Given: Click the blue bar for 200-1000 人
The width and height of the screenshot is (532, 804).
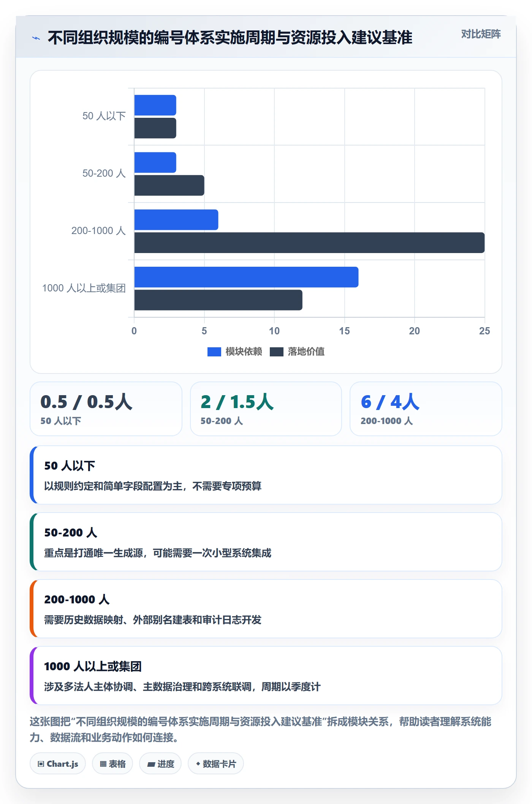Looking at the screenshot, I should pos(176,220).
